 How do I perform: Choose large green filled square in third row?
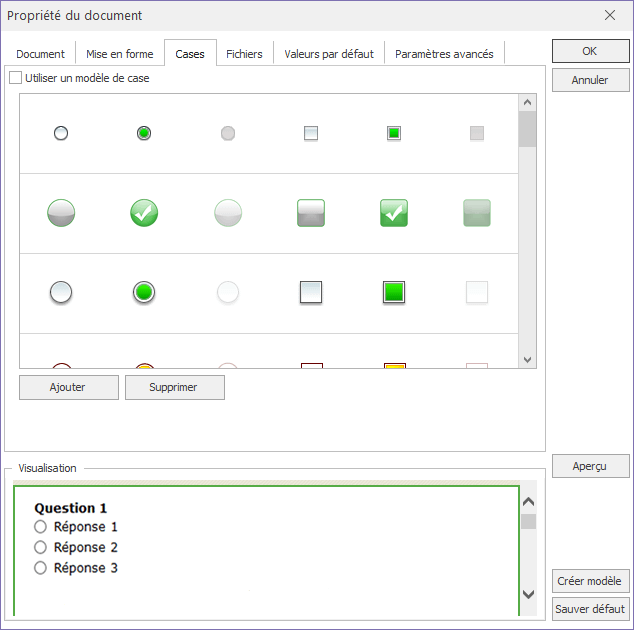point(394,292)
